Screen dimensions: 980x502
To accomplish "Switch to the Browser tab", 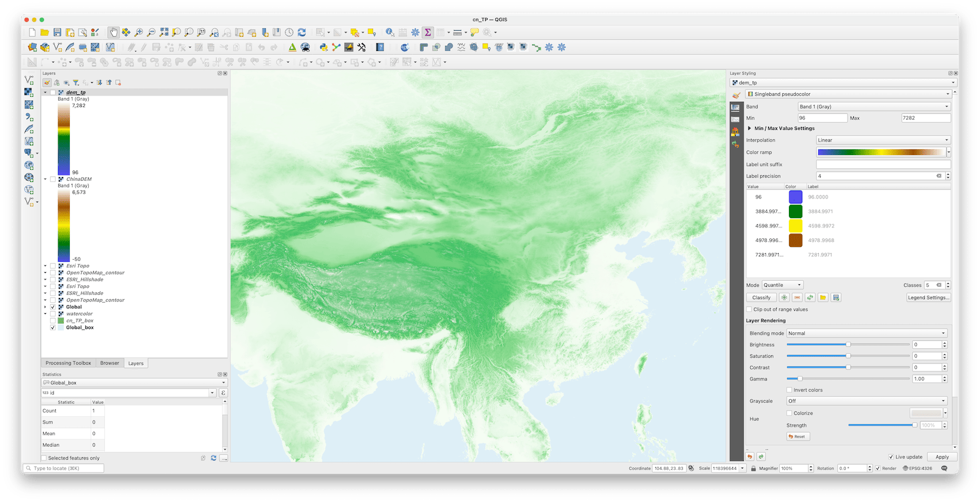I will 110,363.
